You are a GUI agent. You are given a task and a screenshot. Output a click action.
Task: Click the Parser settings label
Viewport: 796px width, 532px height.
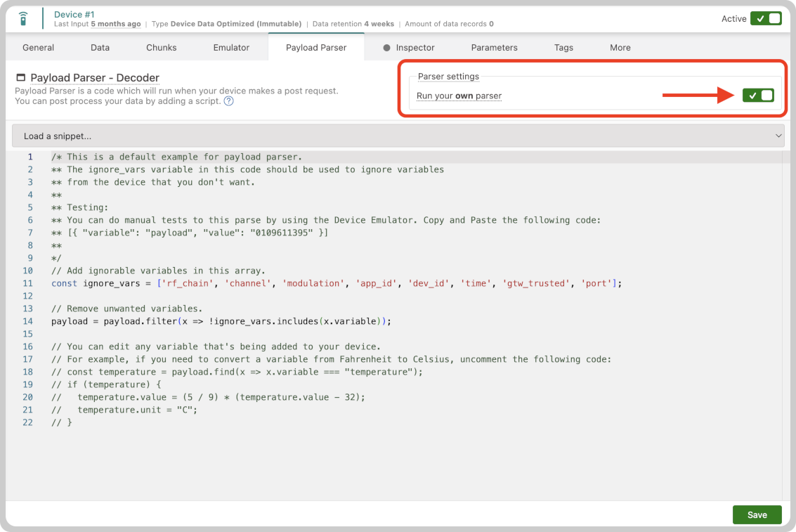tap(448, 76)
